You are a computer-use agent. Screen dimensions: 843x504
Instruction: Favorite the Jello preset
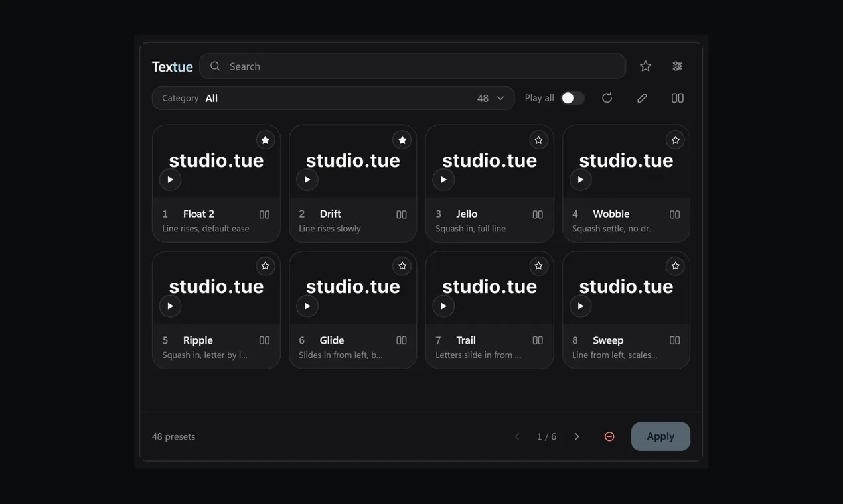538,140
